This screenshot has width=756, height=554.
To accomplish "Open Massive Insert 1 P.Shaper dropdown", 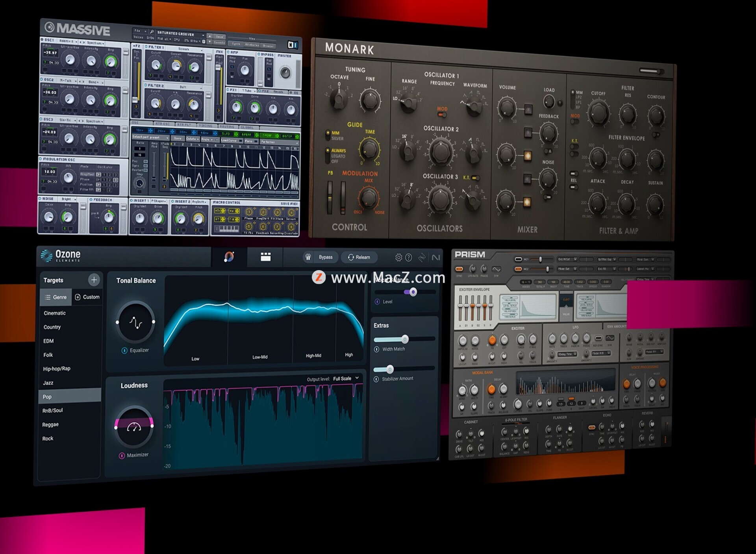I will click(x=158, y=201).
